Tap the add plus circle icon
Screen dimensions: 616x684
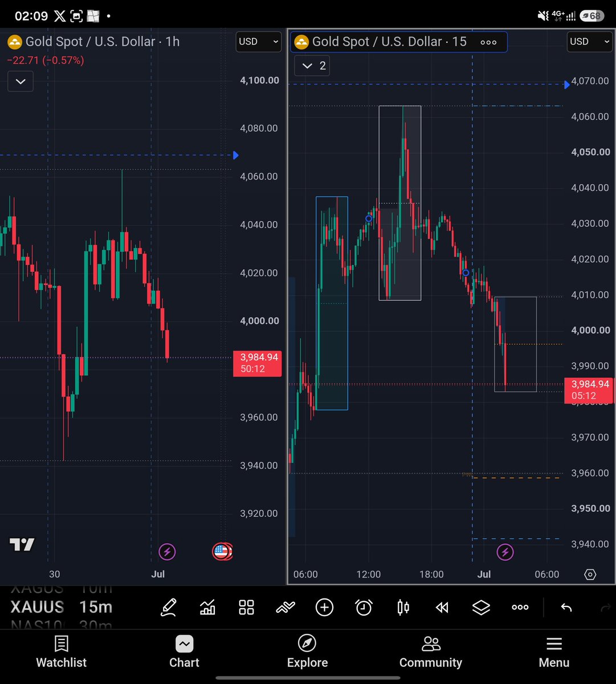325,608
